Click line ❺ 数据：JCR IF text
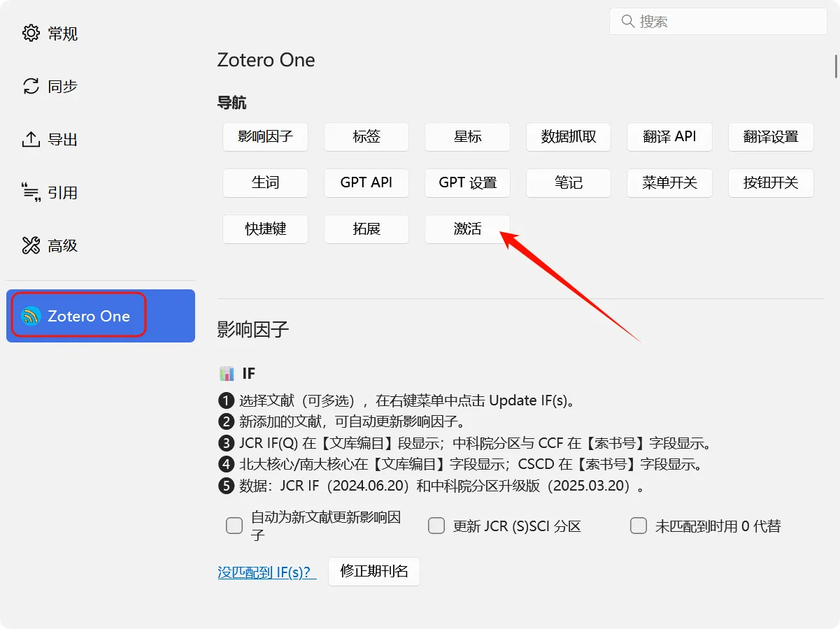Viewport: 840px width, 629px height. pos(432,486)
